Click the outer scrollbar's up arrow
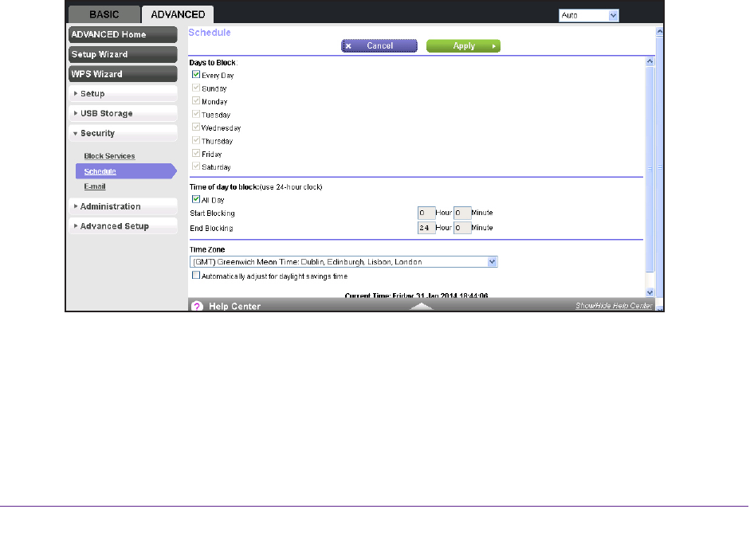This screenshot has width=750, height=560. [x=659, y=32]
